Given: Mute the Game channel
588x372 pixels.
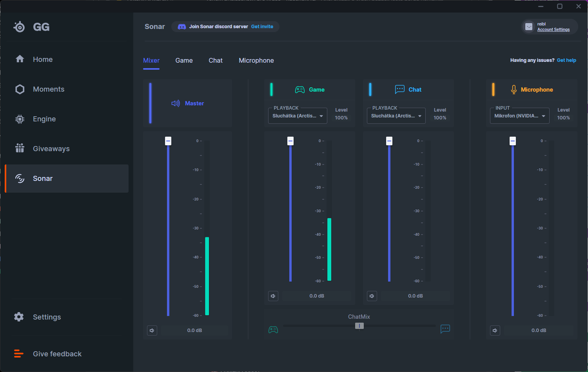Looking at the screenshot, I should [273, 296].
